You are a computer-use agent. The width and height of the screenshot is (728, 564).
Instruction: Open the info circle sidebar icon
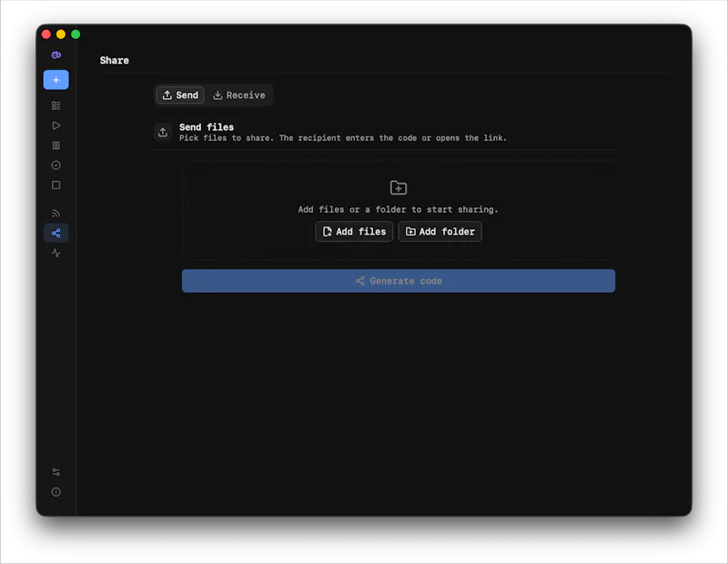pyautogui.click(x=56, y=492)
